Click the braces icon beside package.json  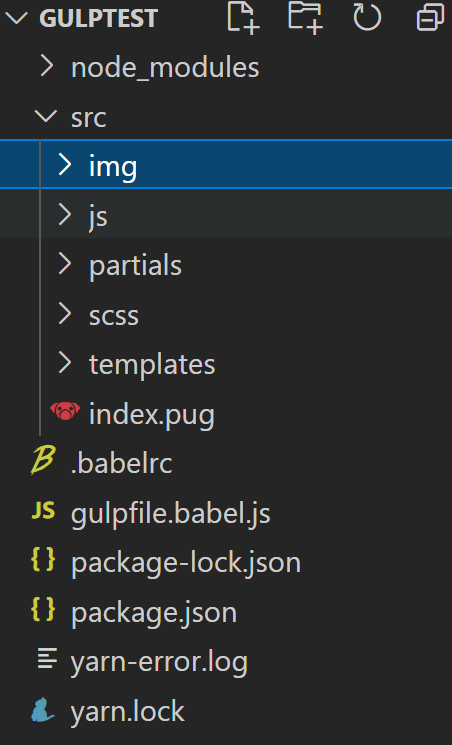pyautogui.click(x=43, y=610)
